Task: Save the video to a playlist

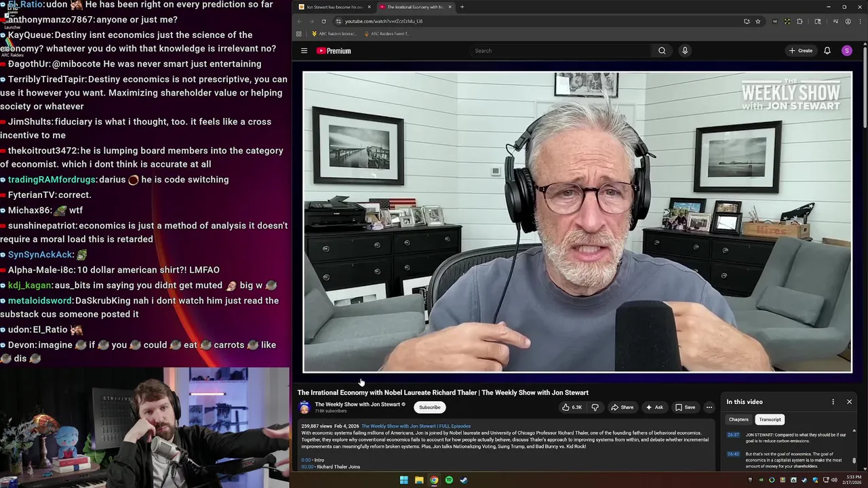Action: point(685,407)
